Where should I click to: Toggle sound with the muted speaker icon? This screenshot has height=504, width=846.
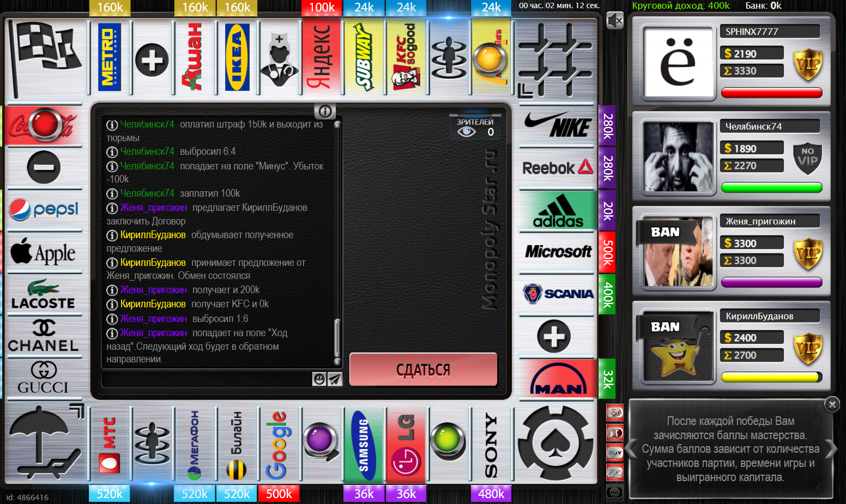[615, 21]
